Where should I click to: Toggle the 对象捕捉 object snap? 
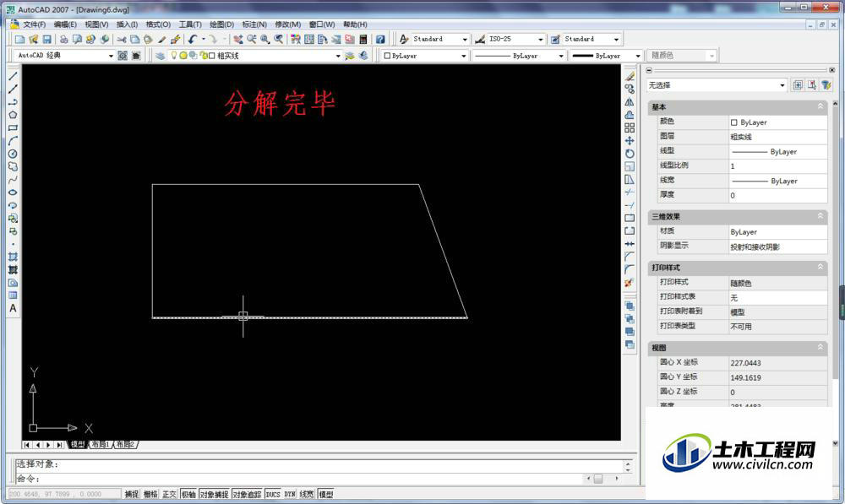[x=215, y=495]
